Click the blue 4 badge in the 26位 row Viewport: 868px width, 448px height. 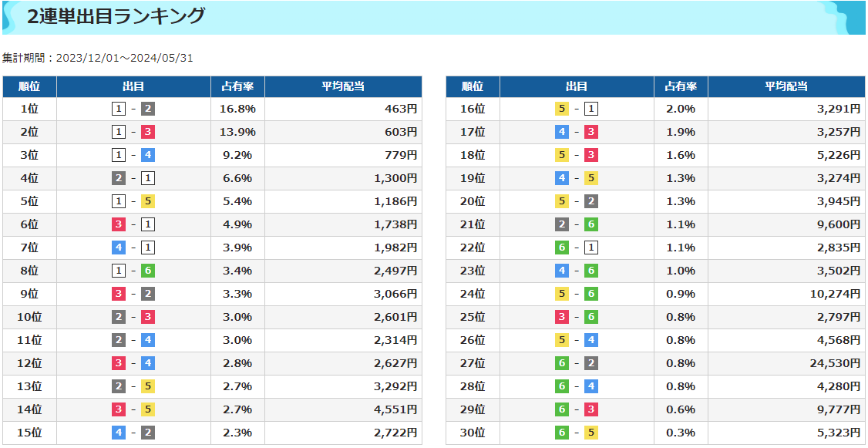[591, 340]
